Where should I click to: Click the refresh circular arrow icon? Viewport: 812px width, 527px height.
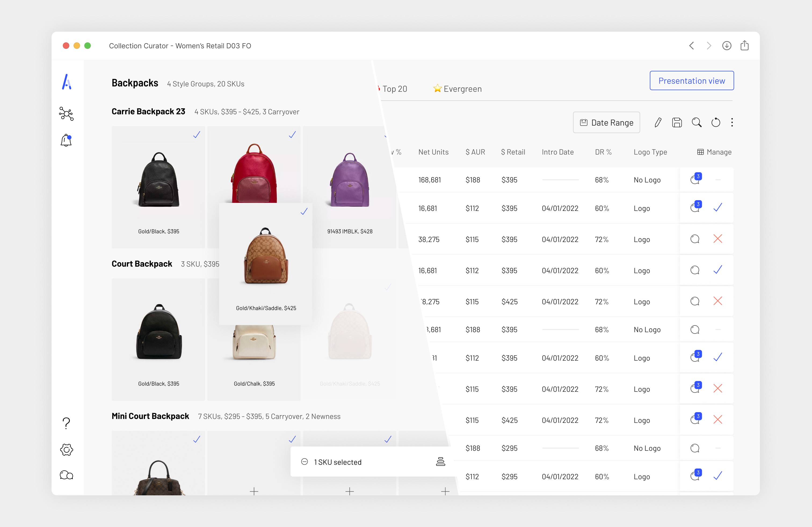tap(716, 122)
